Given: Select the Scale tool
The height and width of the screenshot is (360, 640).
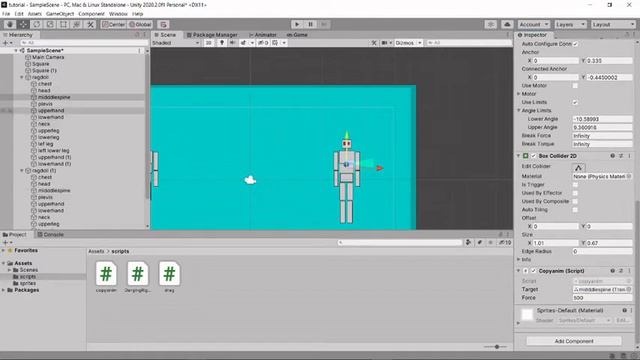Looking at the screenshot, I should point(50,24).
